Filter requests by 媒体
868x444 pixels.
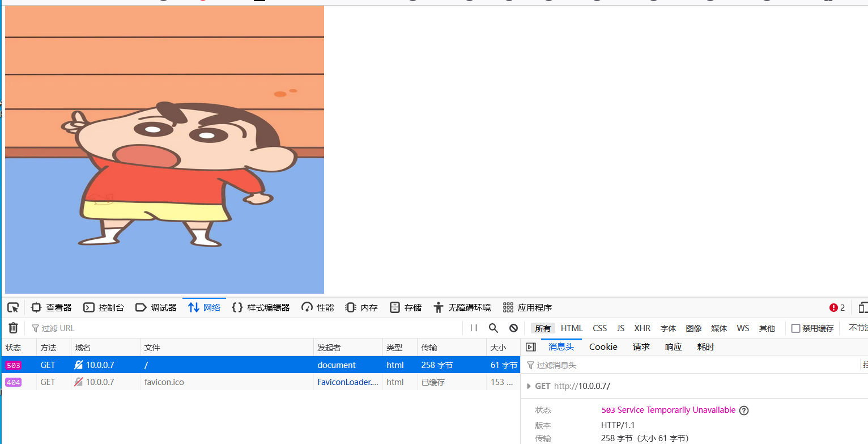[719, 328]
